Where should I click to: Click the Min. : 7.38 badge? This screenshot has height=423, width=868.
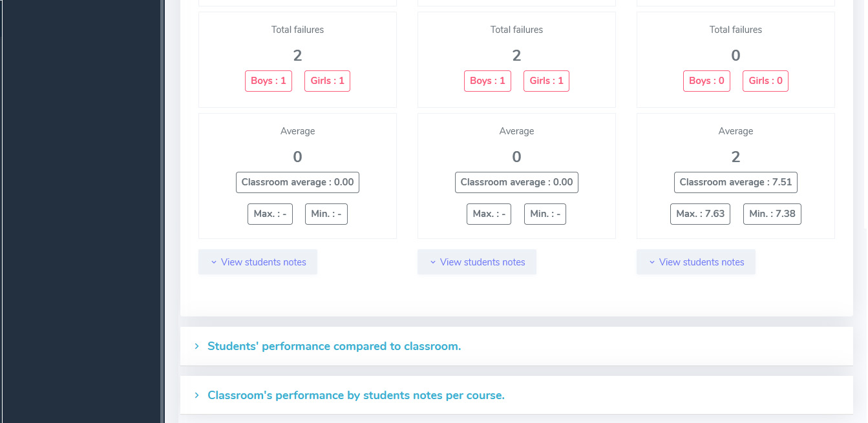772,214
